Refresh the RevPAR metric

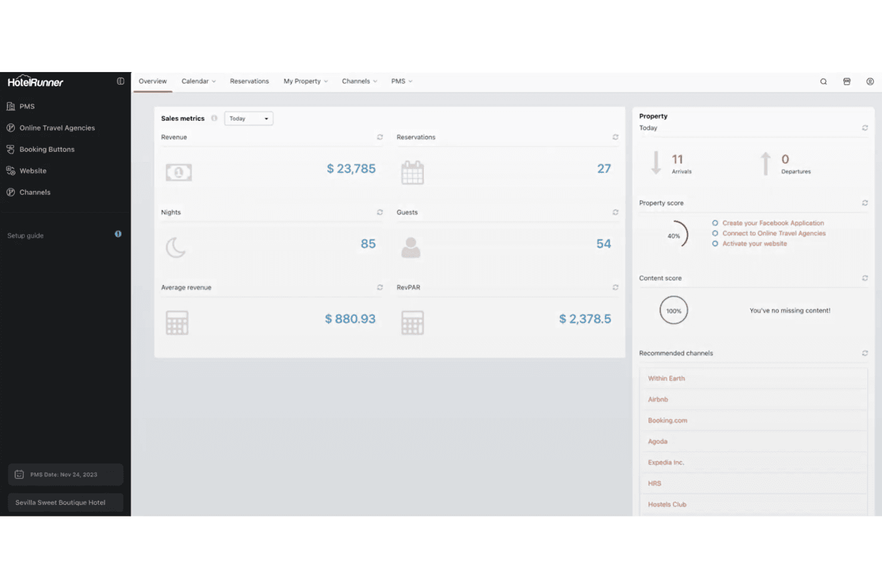[615, 287]
